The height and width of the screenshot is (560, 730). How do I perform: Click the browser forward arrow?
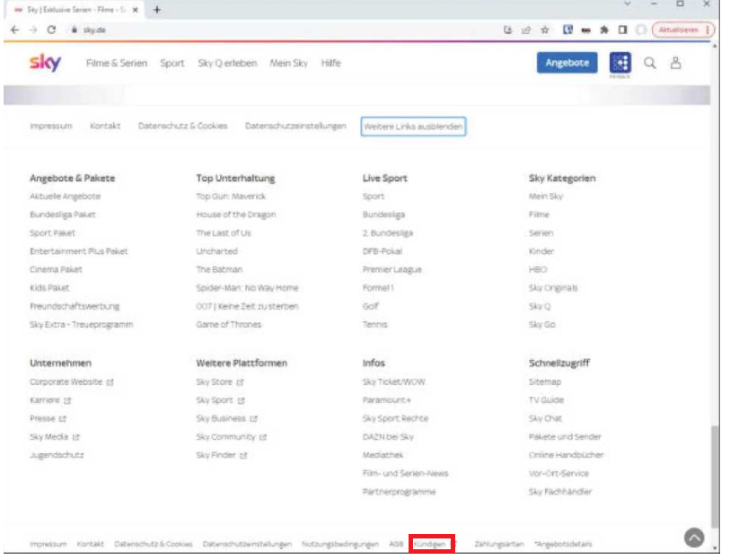[33, 30]
